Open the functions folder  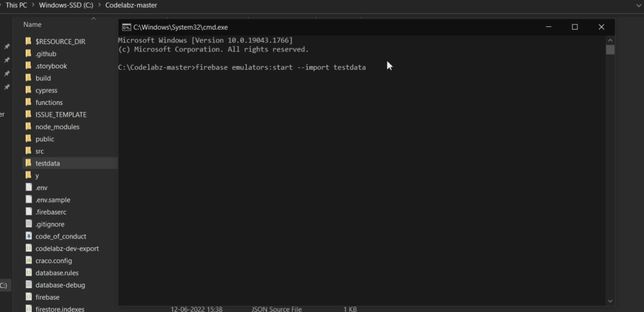[50, 102]
